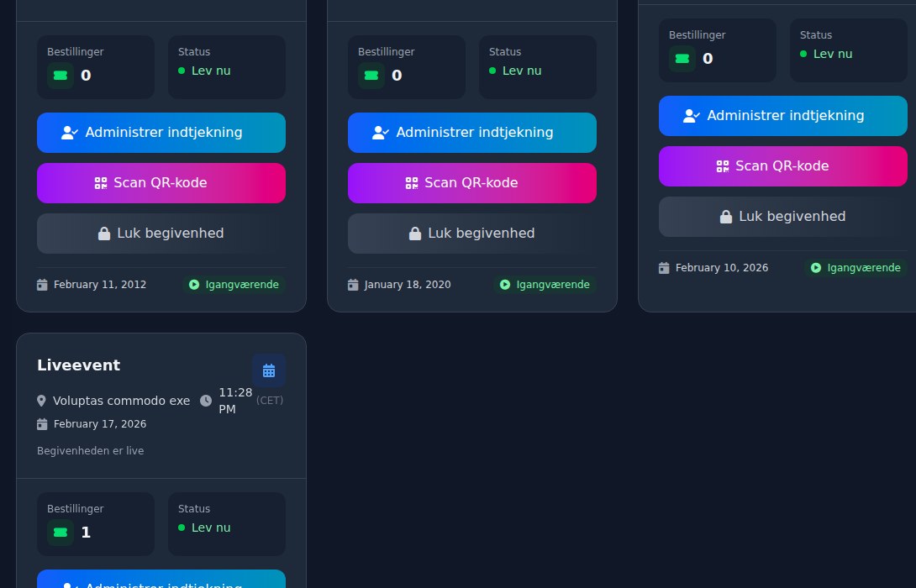Scan QR-kode for February 10, 2026 event
This screenshot has height=588, width=916.
783,166
